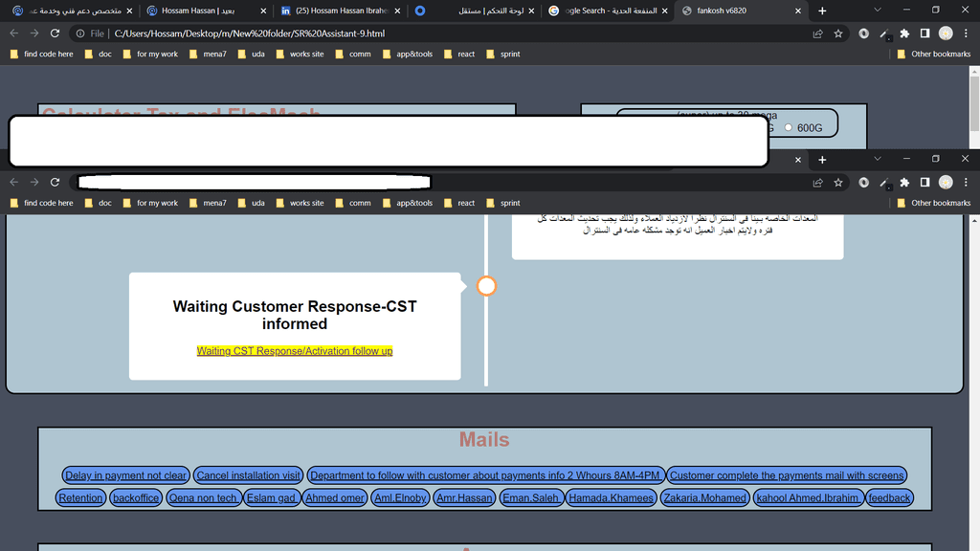The image size is (980, 551).
Task: Click the backoffice mail button
Action: click(136, 497)
